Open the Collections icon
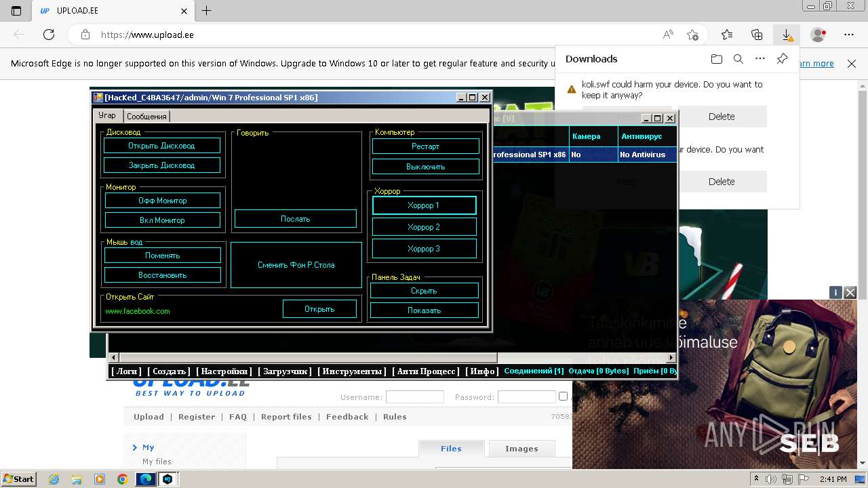 click(757, 35)
